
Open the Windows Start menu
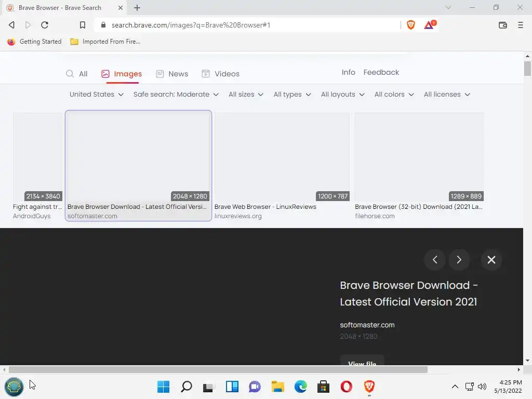pyautogui.click(x=163, y=387)
